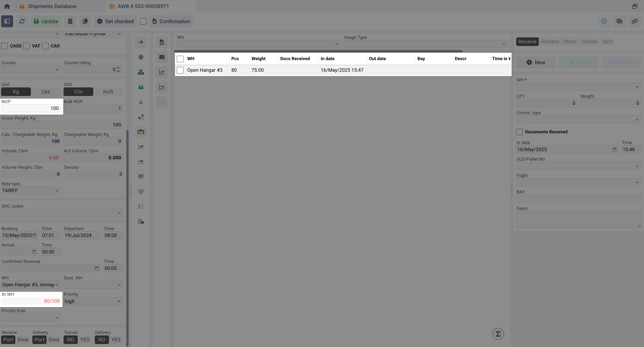The height and width of the screenshot is (347, 644).
Task: Open the Rate type TARIFF dropdown
Action: click(30, 191)
